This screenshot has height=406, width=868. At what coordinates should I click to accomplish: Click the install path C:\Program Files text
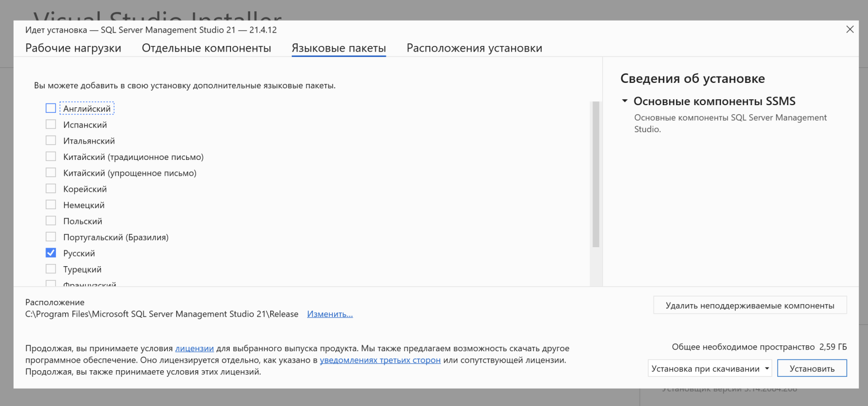162,314
